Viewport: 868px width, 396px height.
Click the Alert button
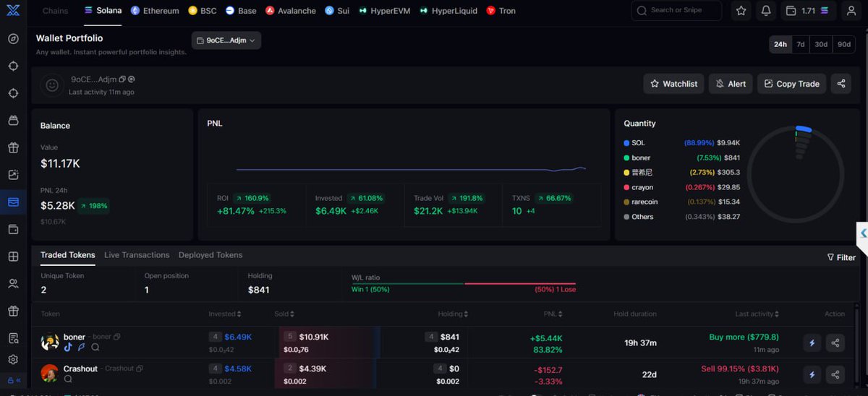click(x=731, y=84)
